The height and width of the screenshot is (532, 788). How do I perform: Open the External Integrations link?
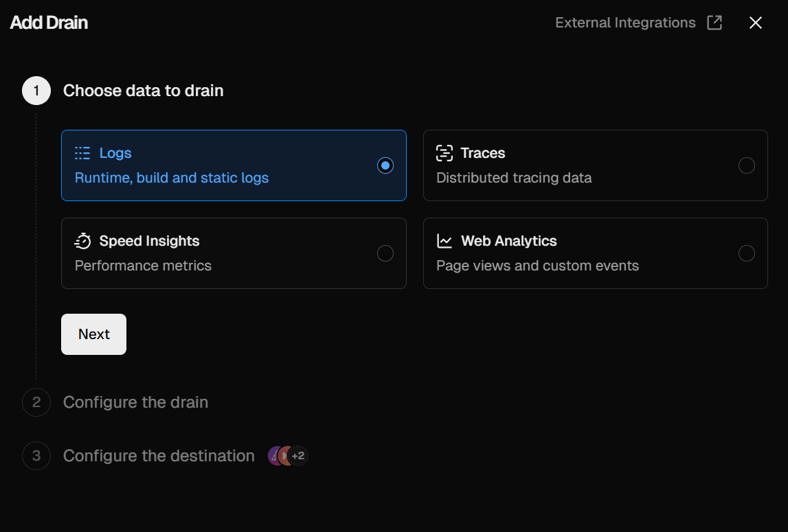pos(625,23)
